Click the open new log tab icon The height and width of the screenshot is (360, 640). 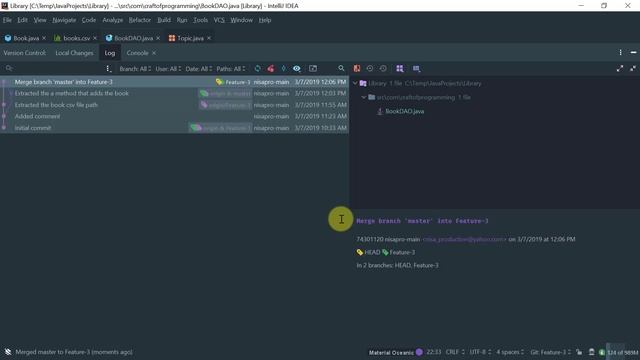(313, 69)
